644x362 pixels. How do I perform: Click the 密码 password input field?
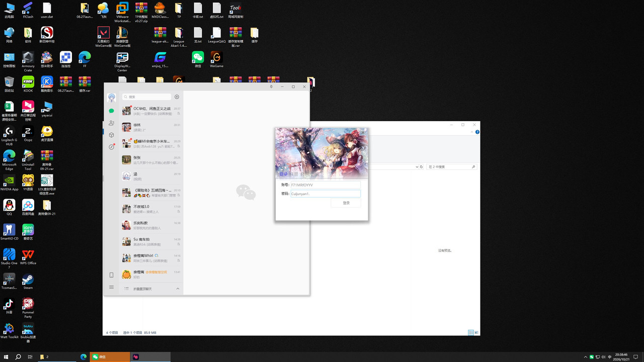click(326, 194)
